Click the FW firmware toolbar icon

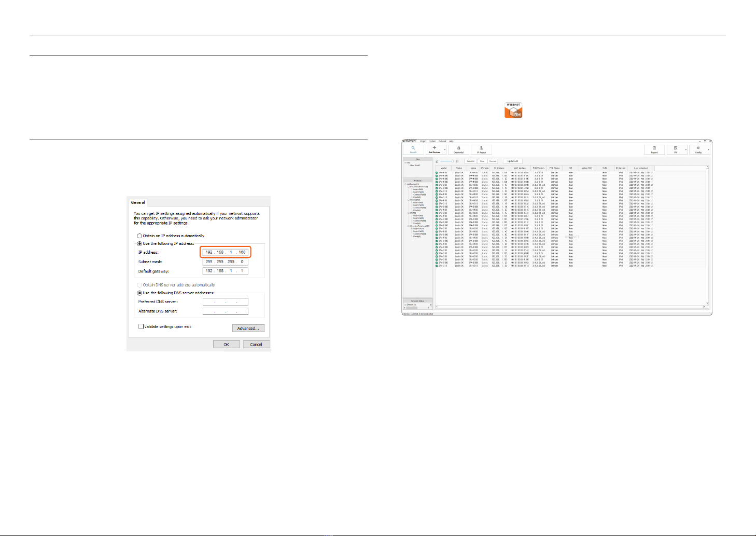tap(676, 148)
